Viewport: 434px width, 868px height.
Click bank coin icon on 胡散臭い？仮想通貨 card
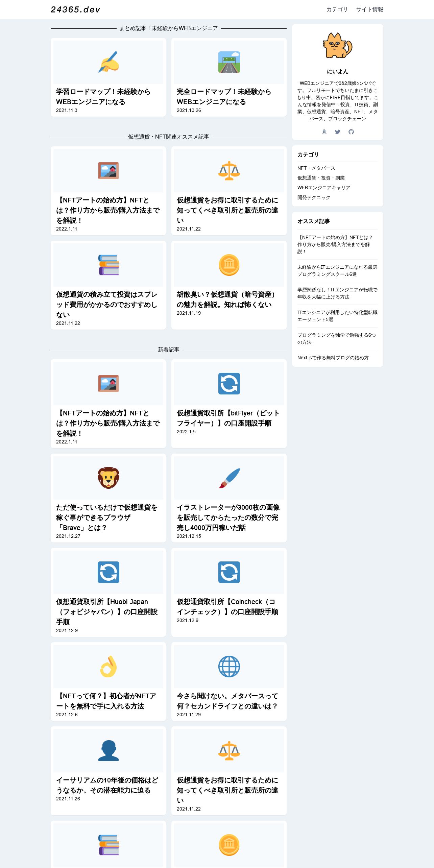pos(229,265)
